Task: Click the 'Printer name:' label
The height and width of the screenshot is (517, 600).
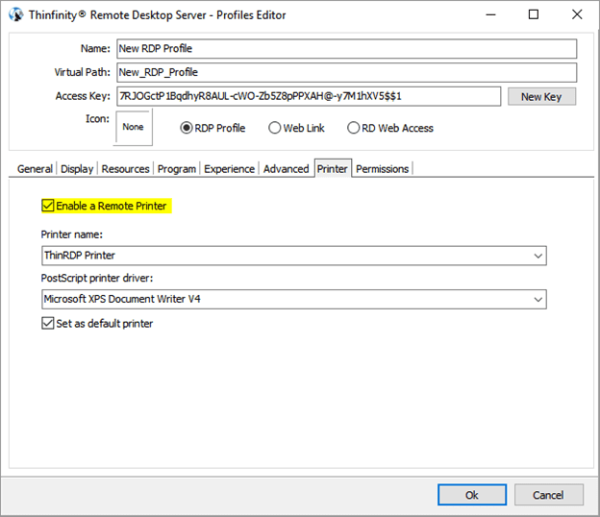Action: click(72, 234)
